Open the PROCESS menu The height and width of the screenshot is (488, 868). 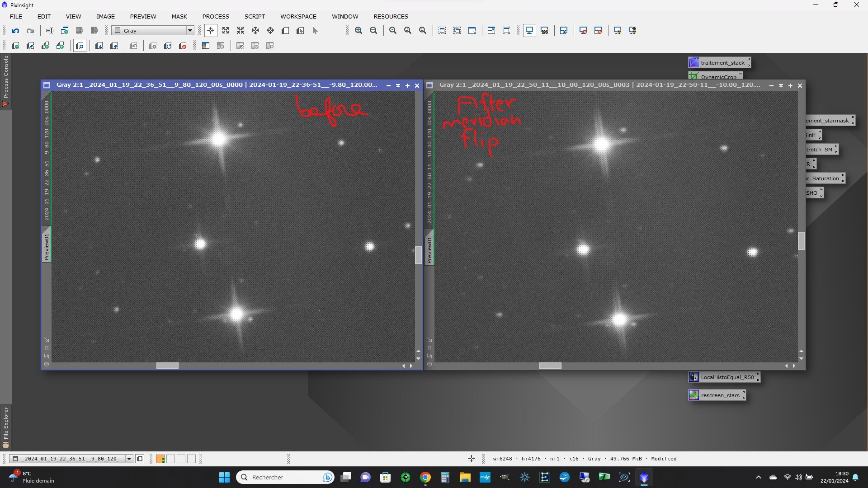point(216,16)
